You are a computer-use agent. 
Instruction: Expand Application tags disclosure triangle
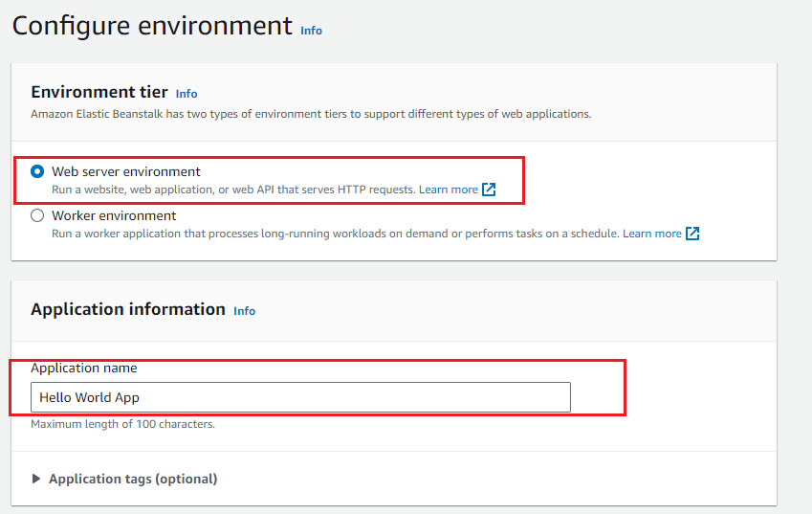37,479
